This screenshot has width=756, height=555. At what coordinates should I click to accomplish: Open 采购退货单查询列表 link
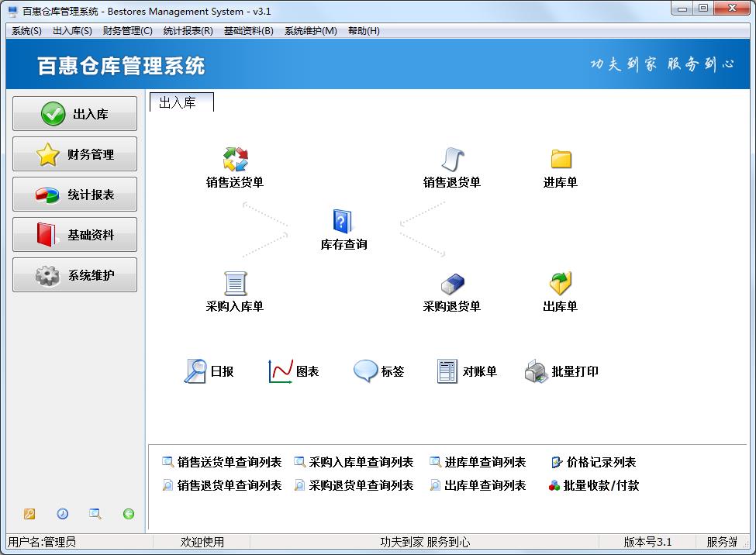(354, 485)
